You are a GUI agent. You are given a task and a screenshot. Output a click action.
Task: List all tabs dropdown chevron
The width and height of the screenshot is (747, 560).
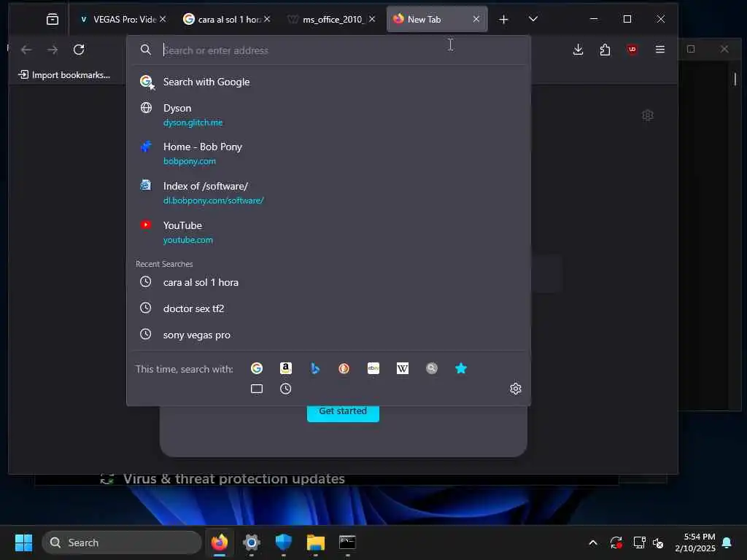pyautogui.click(x=533, y=19)
